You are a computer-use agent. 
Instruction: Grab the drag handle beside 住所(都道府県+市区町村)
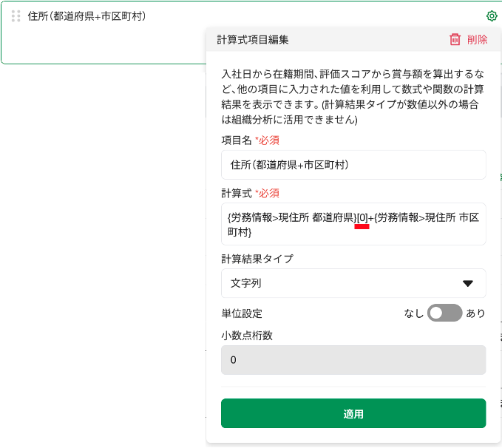pos(16,16)
